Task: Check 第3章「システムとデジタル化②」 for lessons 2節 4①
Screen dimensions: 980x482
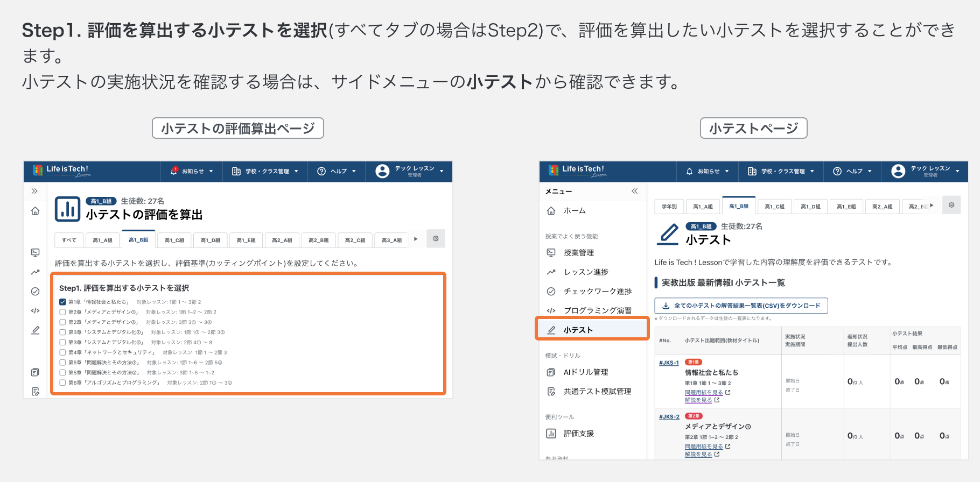Action: click(x=62, y=342)
